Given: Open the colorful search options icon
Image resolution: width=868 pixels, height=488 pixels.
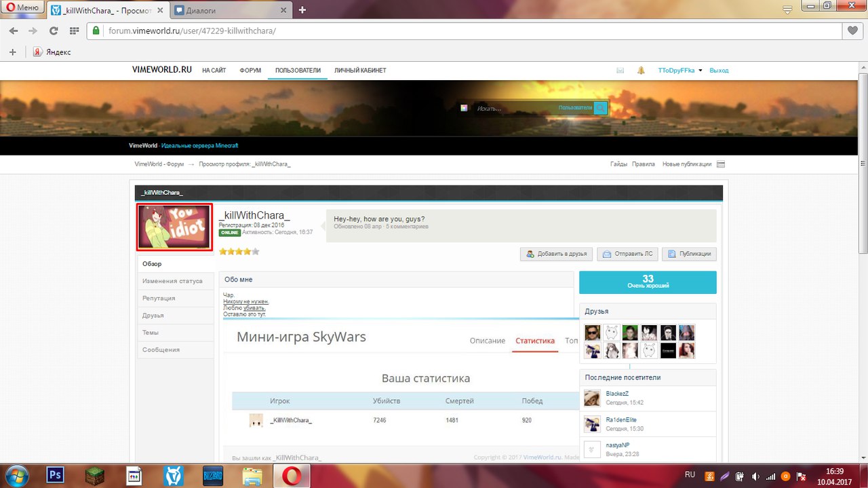Looking at the screenshot, I should (465, 108).
